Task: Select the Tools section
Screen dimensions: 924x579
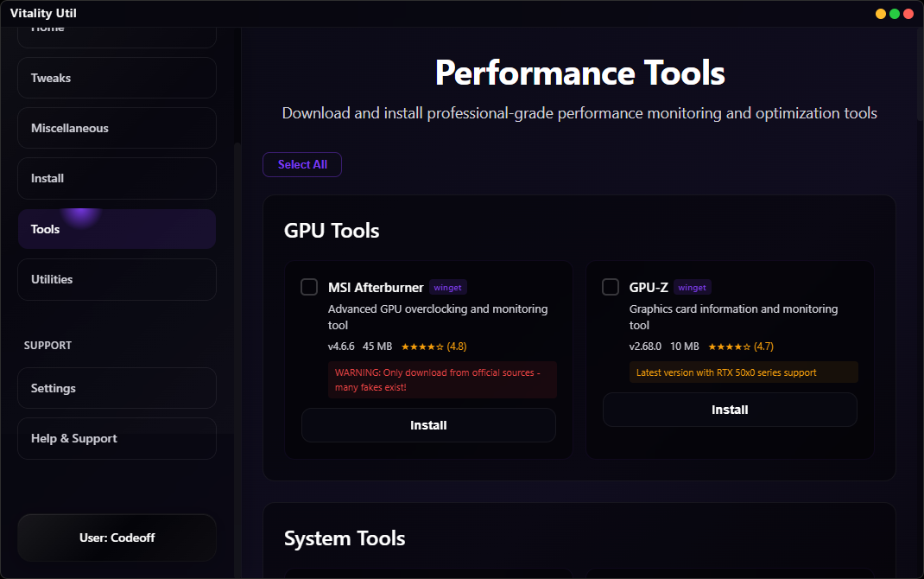Action: tap(117, 228)
